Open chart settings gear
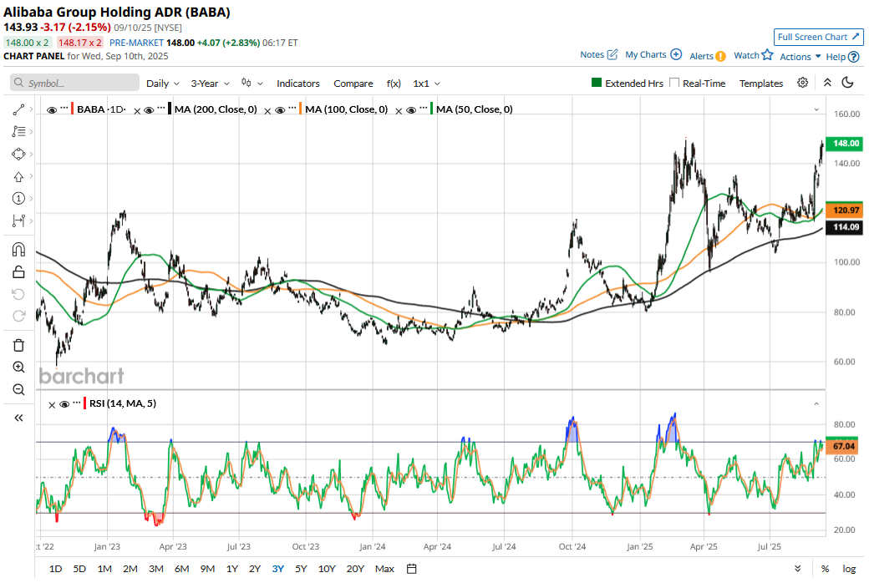This screenshot has width=869, height=588. tap(802, 83)
